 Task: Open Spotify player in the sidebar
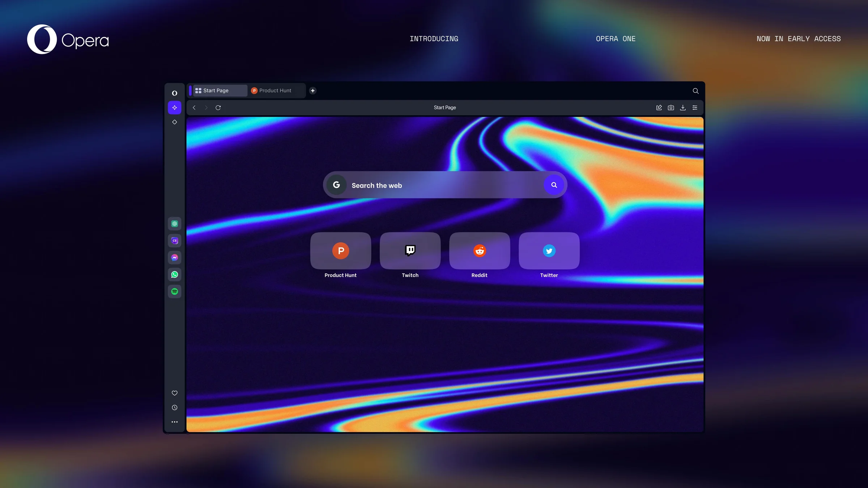(174, 292)
